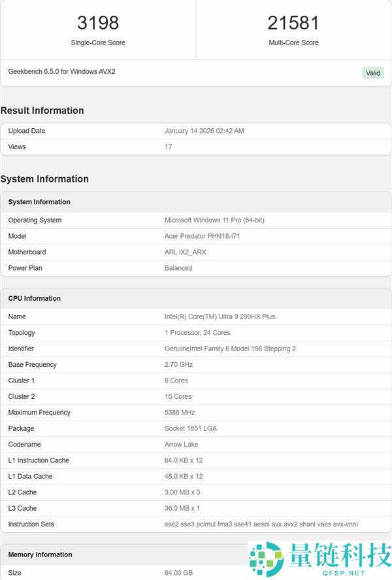Click the upload date January 14 2026 value
This screenshot has height=580, width=392.
point(204,131)
